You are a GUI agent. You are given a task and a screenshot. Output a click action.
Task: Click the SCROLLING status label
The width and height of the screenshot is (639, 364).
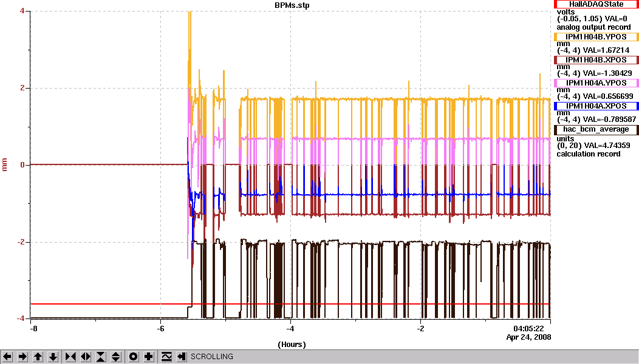(x=212, y=357)
